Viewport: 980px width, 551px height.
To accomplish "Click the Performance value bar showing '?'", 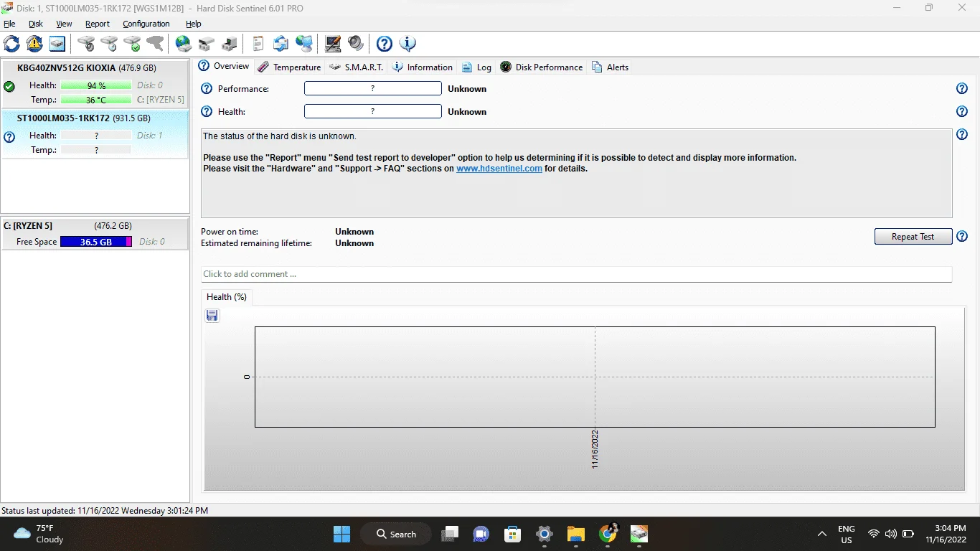I will coord(373,89).
